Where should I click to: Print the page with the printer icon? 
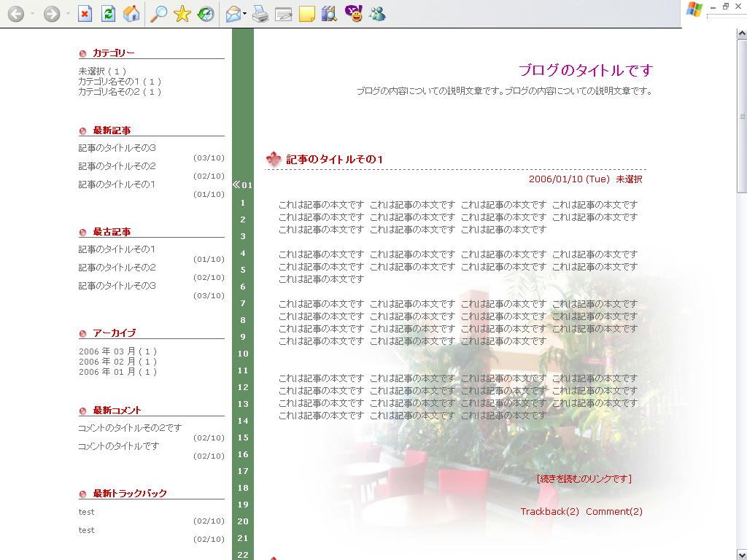[x=260, y=15]
